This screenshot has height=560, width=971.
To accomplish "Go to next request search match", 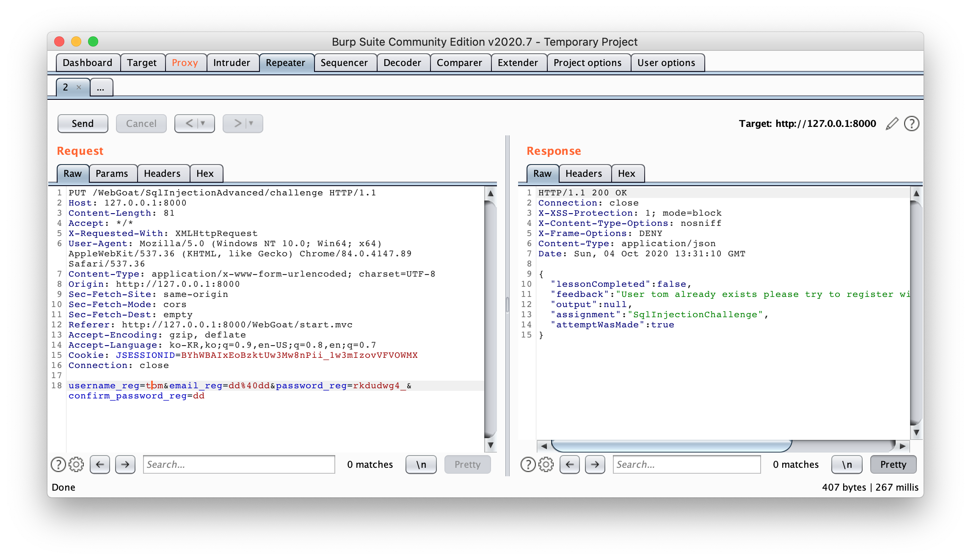I will tap(125, 464).
